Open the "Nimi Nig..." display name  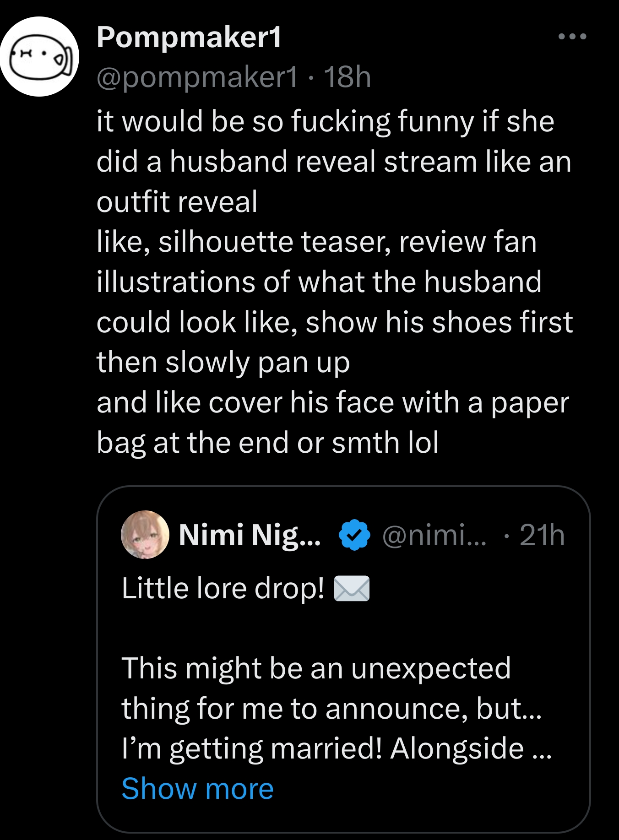[250, 535]
